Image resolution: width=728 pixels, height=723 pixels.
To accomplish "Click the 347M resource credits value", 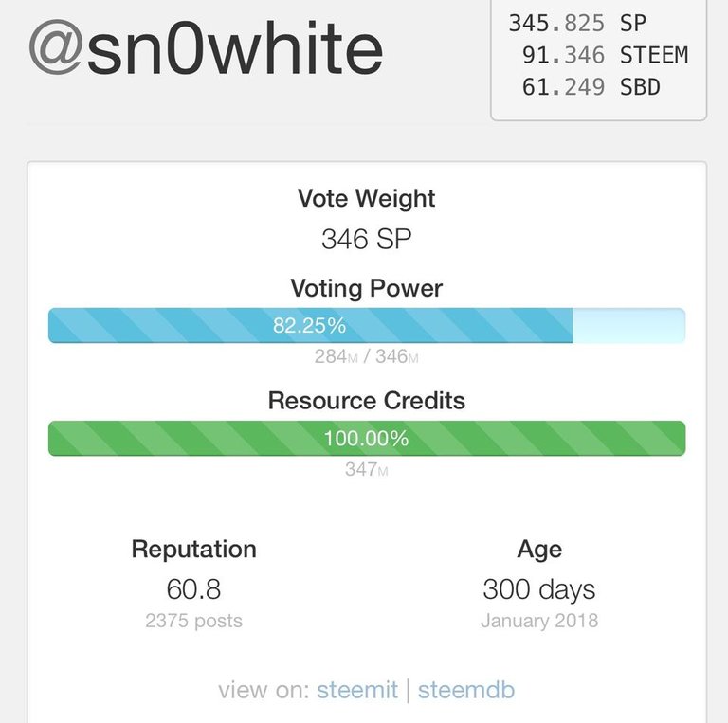I will (x=366, y=469).
